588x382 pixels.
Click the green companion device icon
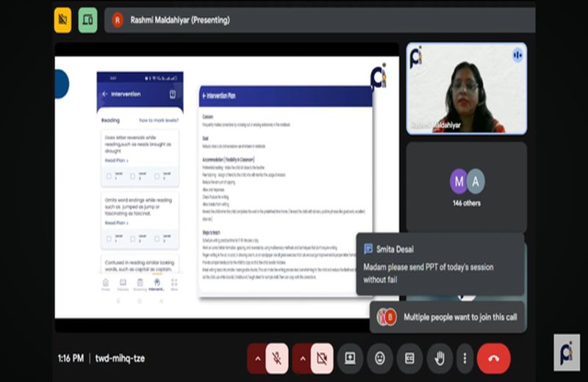pos(87,20)
